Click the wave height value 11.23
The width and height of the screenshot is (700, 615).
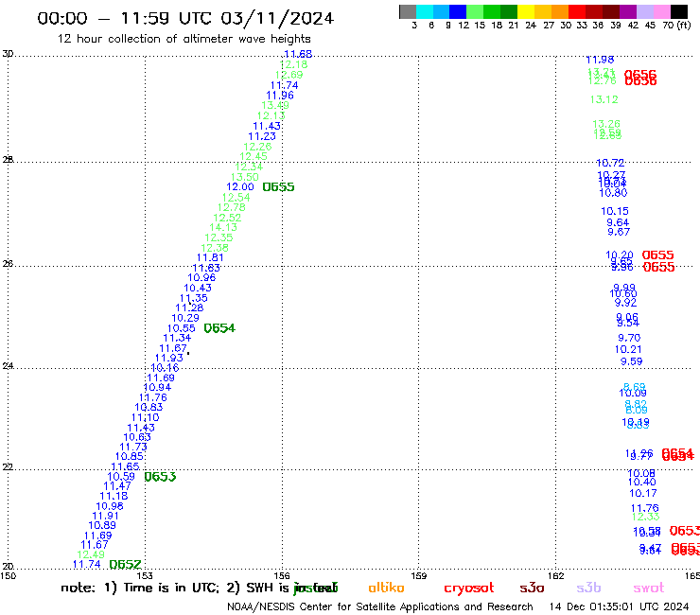[x=262, y=136]
